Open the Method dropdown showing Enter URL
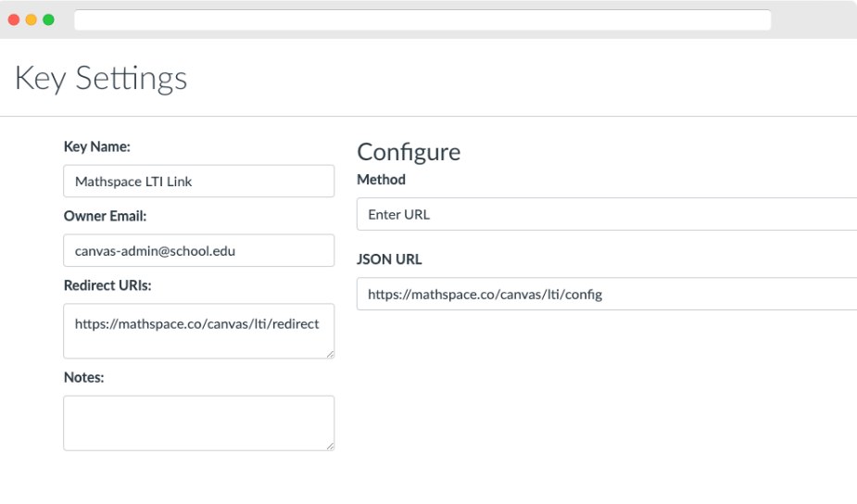The image size is (857, 504). coord(607,214)
